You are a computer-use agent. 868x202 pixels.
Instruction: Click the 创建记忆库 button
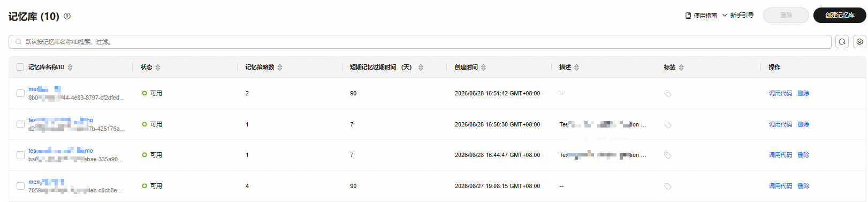click(x=840, y=16)
